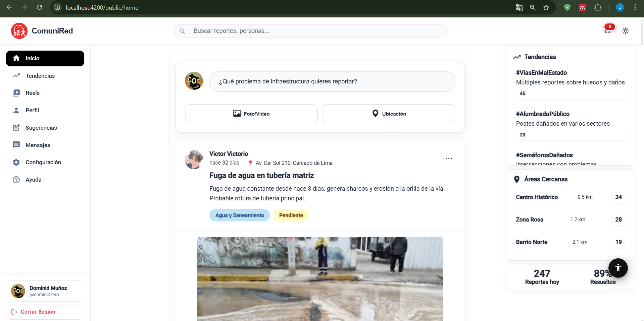Click your avatar in composer
Viewport: 644px width, 321px height.
(194, 81)
